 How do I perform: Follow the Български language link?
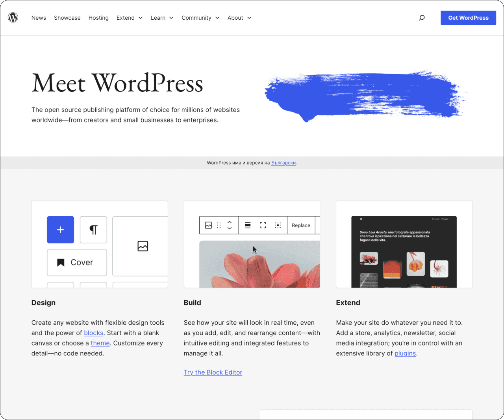tap(283, 163)
